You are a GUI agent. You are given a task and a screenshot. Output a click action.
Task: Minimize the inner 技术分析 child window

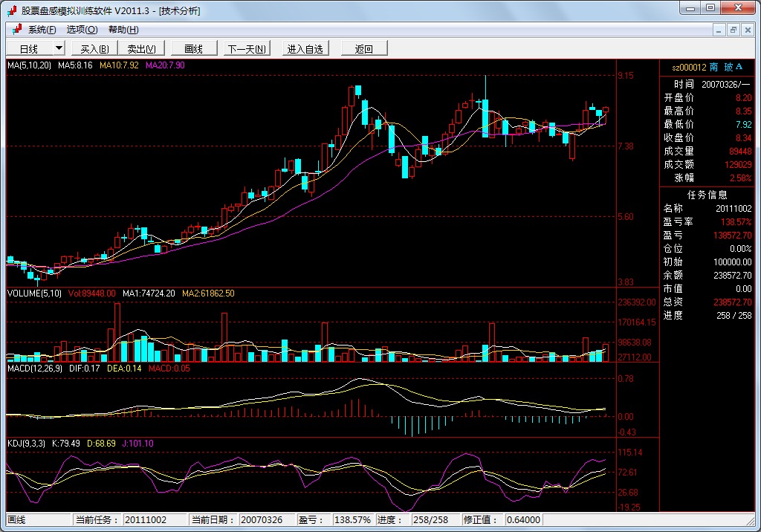click(719, 30)
